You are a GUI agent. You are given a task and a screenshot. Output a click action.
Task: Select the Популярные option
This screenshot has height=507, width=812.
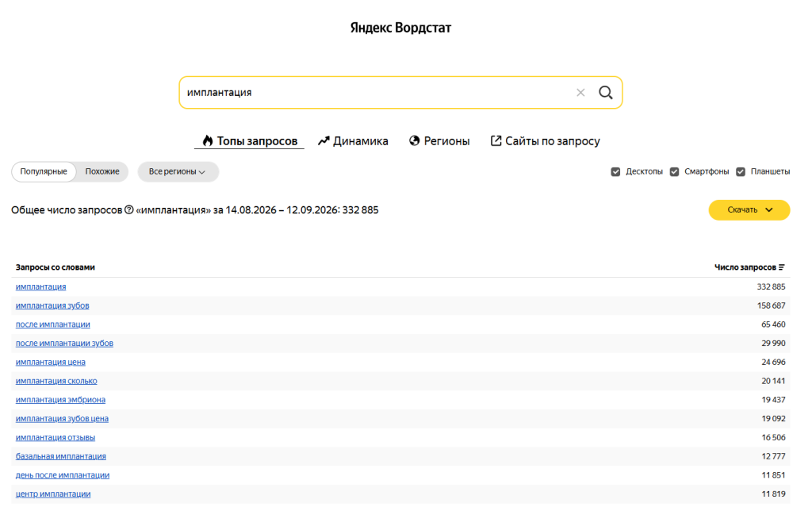(44, 171)
